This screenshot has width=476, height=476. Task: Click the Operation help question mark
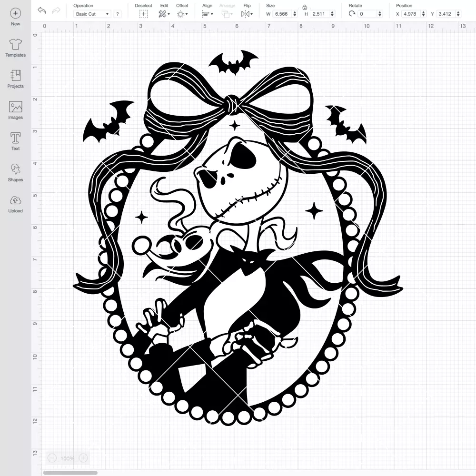[118, 14]
